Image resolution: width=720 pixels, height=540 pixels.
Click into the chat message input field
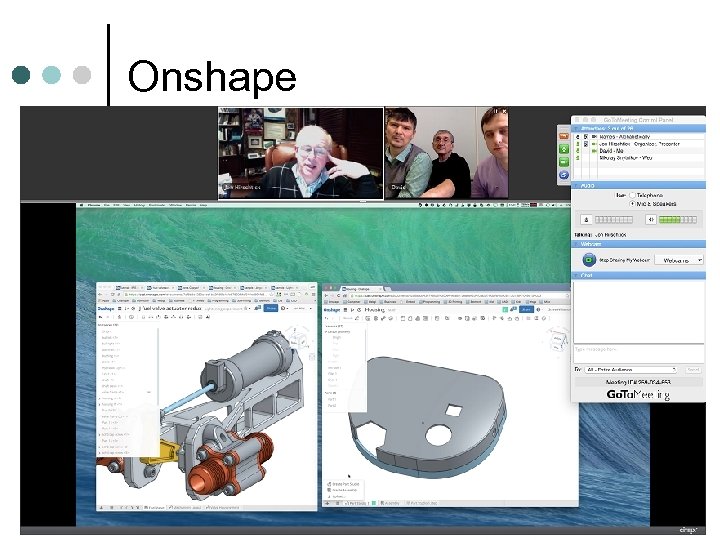click(638, 353)
